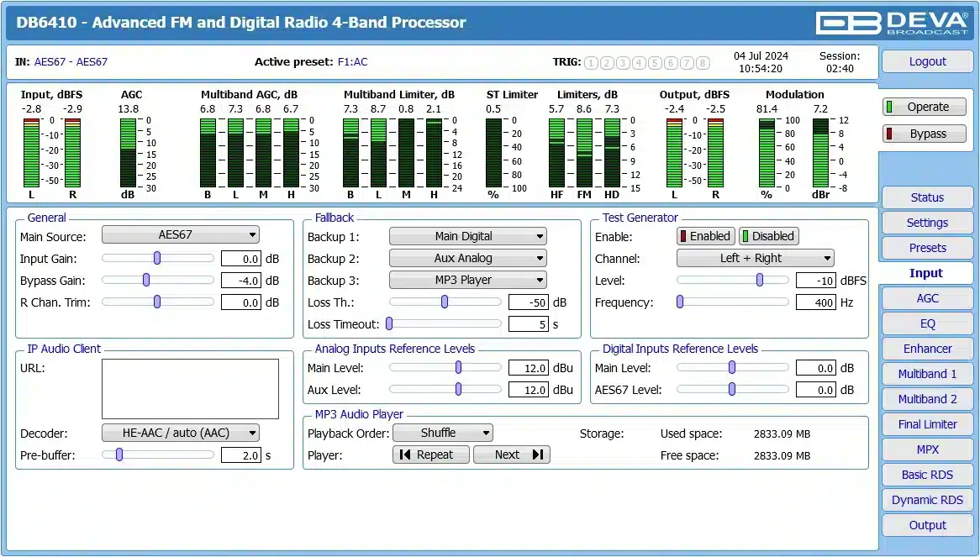The image size is (980, 557).
Task: Click the AGC level meter
Action: pyautogui.click(x=128, y=153)
